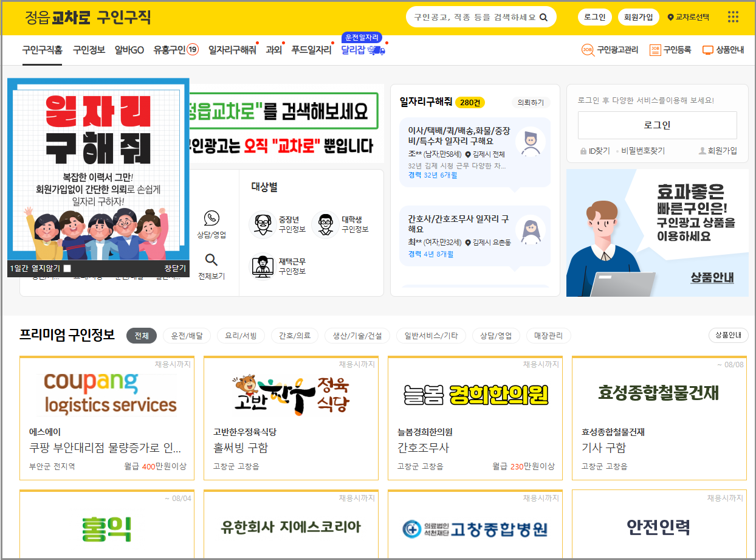Close the popup via 창닫기
This screenshot has height=560, width=756.
click(x=174, y=268)
